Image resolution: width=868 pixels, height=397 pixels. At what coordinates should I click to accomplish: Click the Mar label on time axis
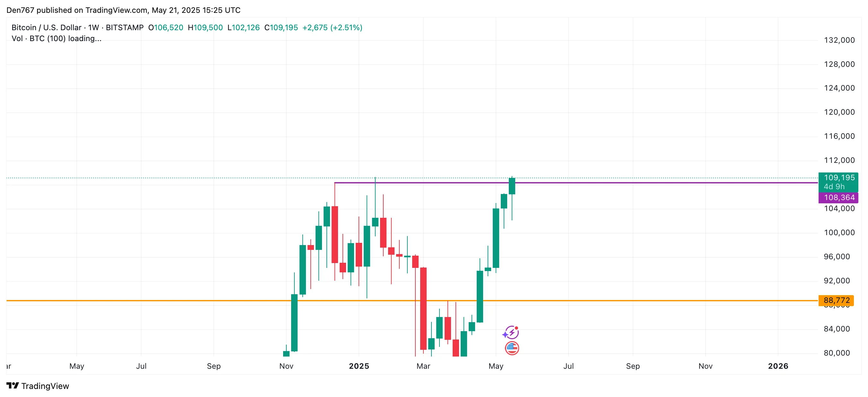click(x=423, y=366)
